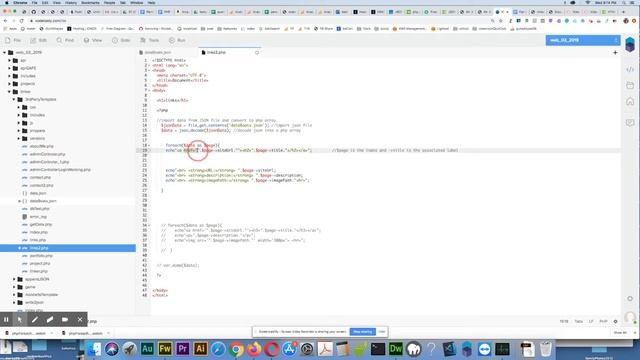Open getData.php in the file tree
Image resolution: width=640 pixels, height=360 pixels.
pos(41,224)
